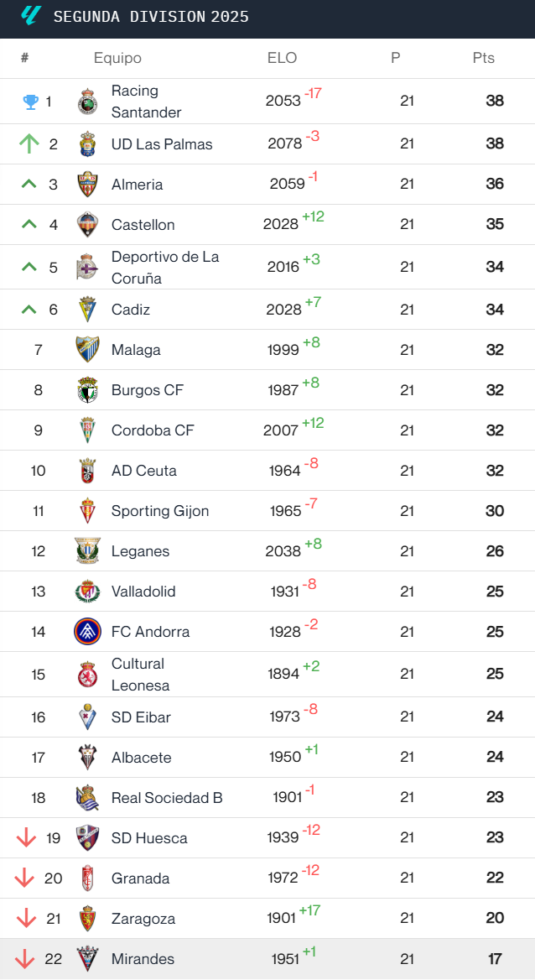Click the Equipo column header
This screenshot has height=980, width=535.
click(x=117, y=58)
